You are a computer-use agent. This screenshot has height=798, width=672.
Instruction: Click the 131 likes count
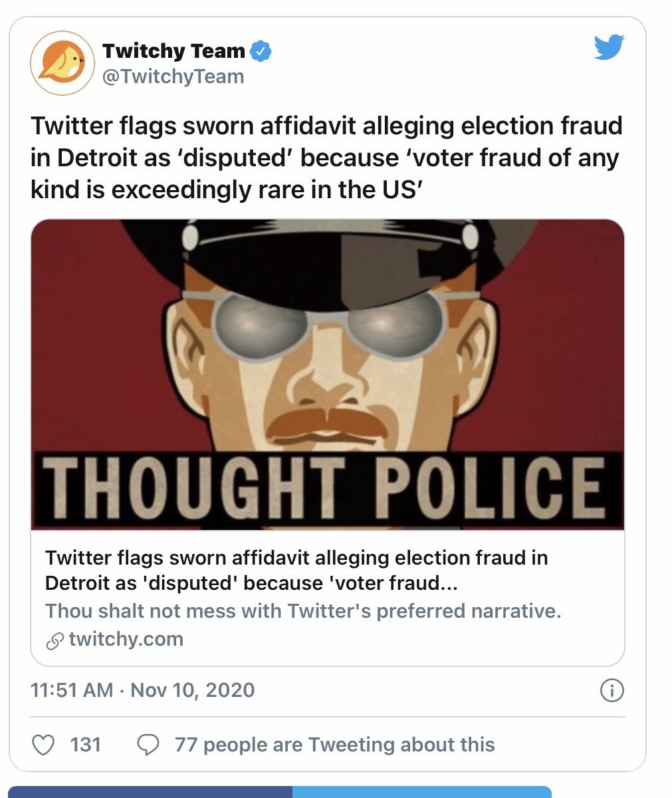coord(86,744)
